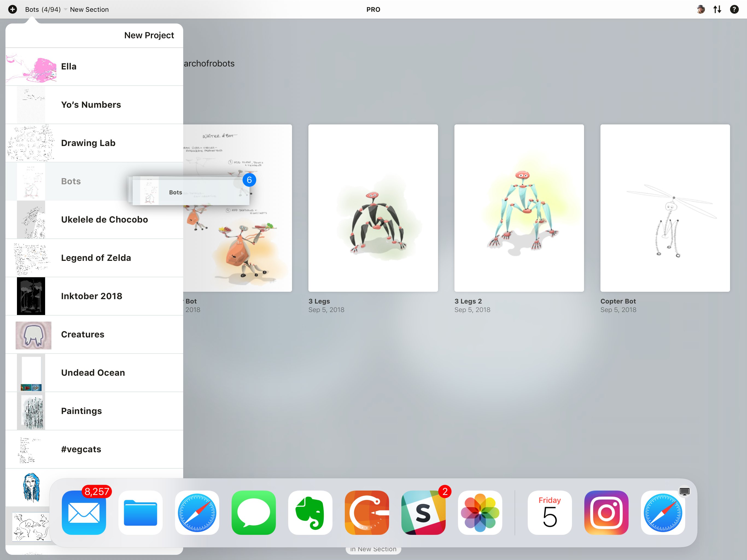Select the Yo's Numbers project

pos(94,105)
